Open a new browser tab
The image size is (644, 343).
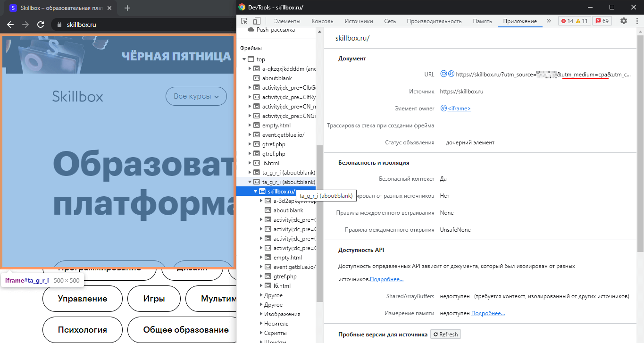pos(127,8)
